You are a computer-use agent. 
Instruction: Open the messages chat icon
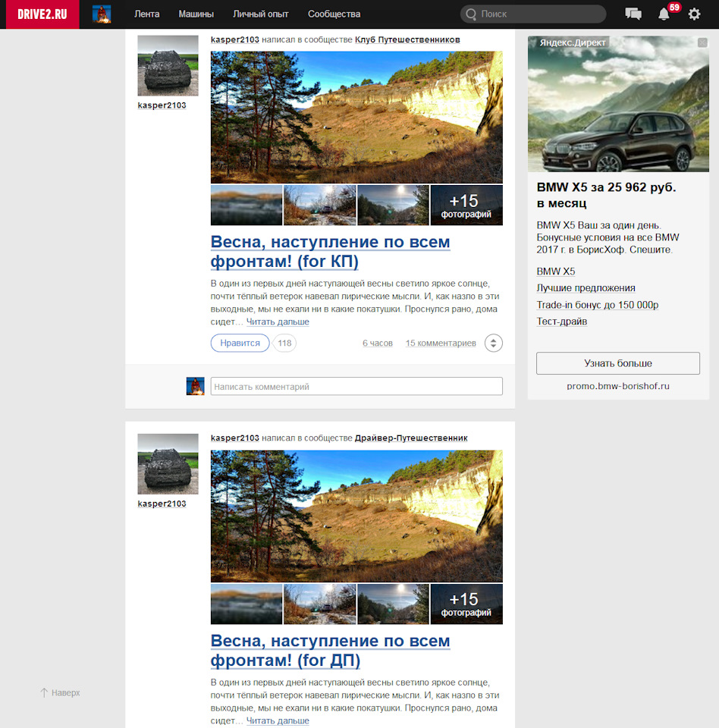633,14
